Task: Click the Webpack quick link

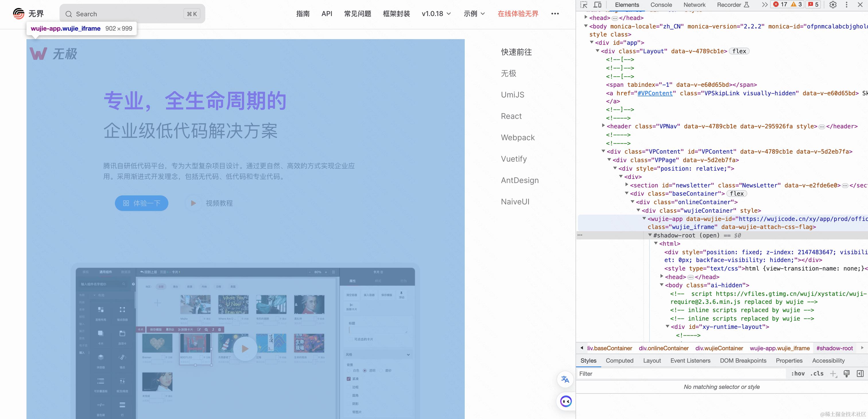Action: [518, 138]
